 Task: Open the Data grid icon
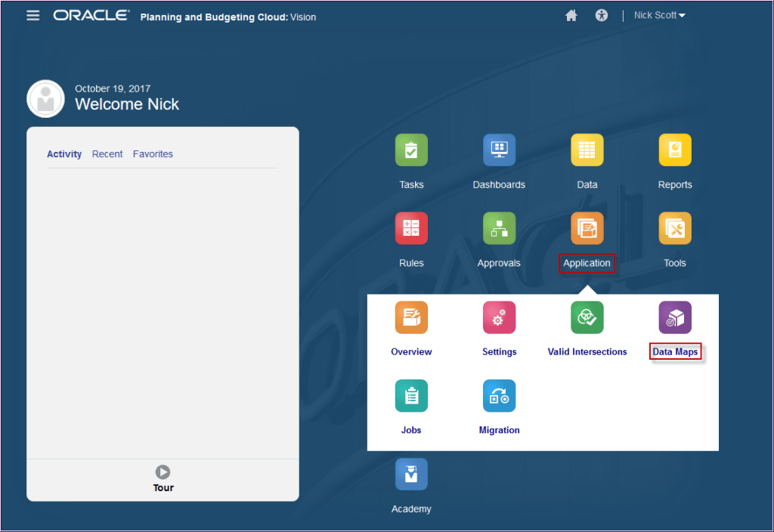tap(587, 150)
